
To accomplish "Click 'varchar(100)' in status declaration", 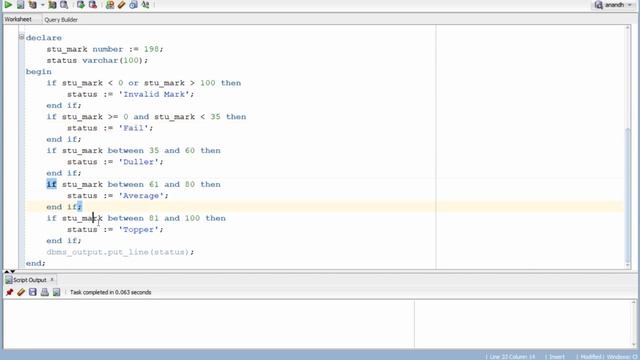I will (x=113, y=60).
